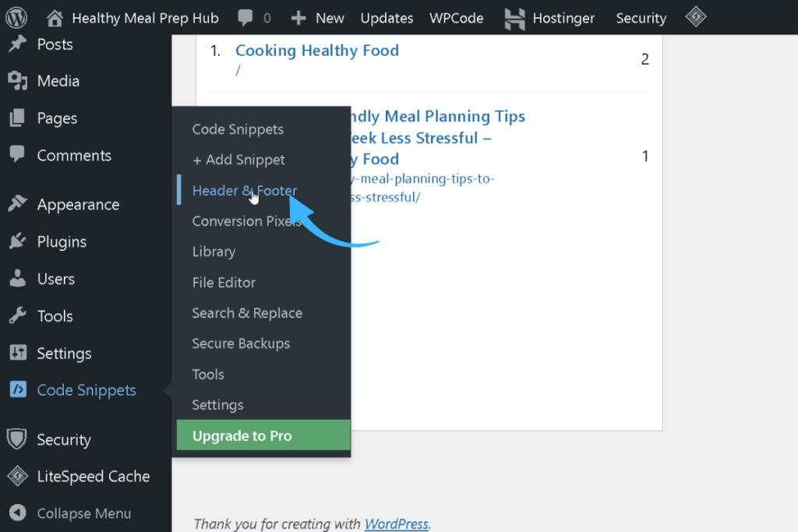Screen dimensions: 798x532
Task: Choose File Editor from the Code Snippets submenu
Action: [x=224, y=282]
